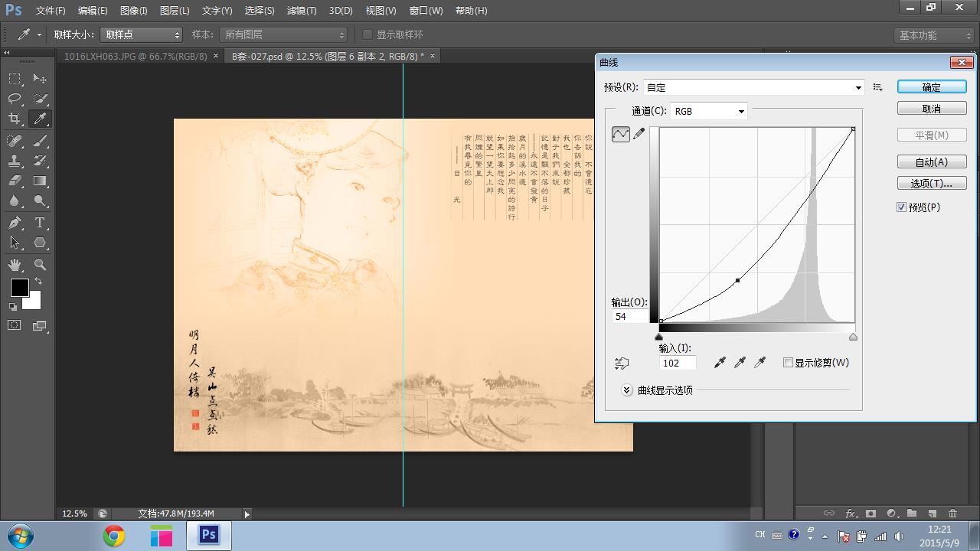Add layer mask icon
The height and width of the screenshot is (551, 980).
click(871, 514)
